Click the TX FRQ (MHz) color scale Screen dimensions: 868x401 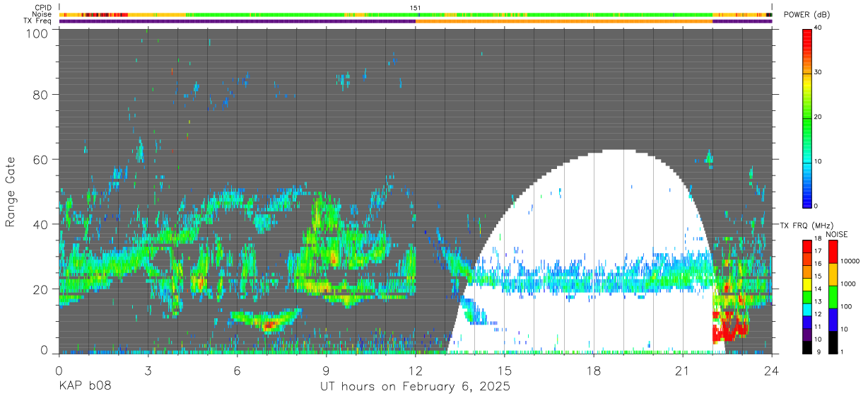point(807,296)
